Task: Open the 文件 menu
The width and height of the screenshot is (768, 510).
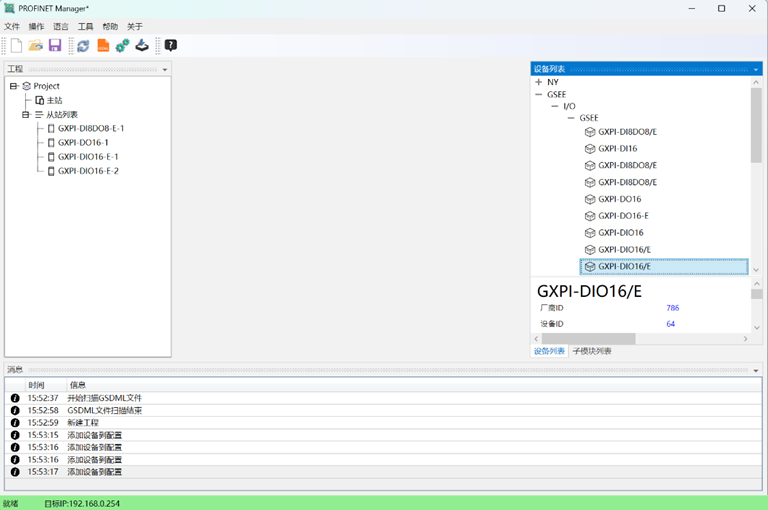Action: [x=12, y=26]
